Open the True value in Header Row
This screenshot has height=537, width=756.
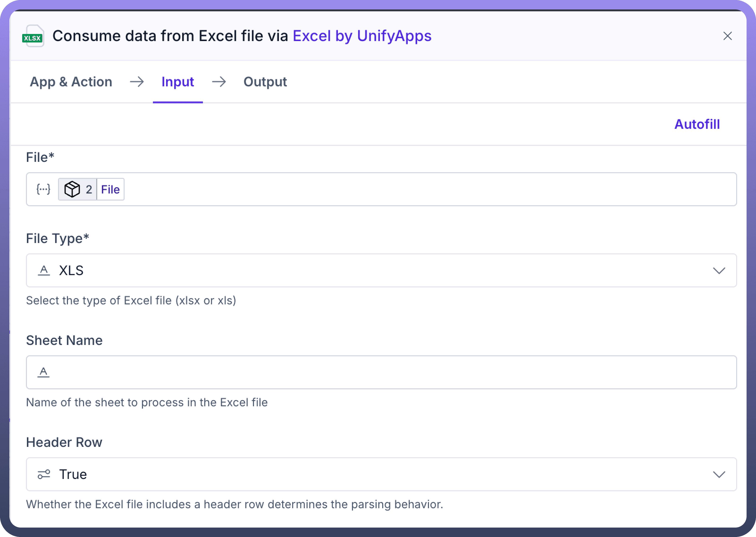pos(73,474)
